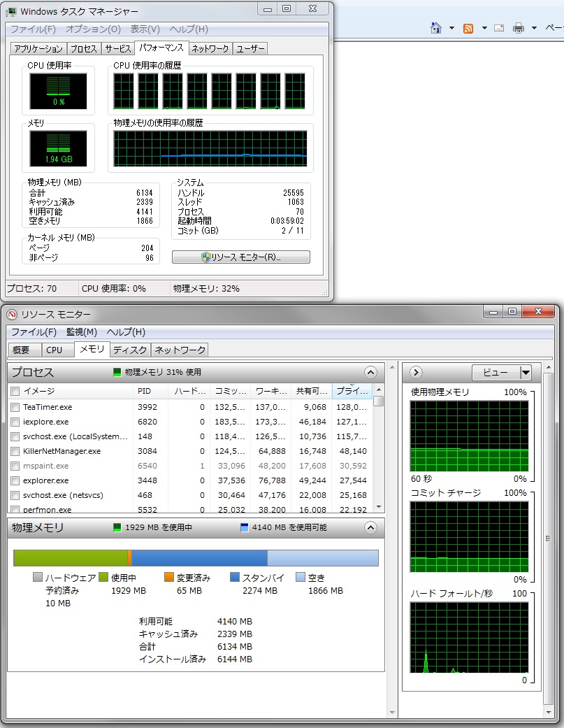Open 表示(V) menu in Task Manager
564x728 pixels.
145,29
